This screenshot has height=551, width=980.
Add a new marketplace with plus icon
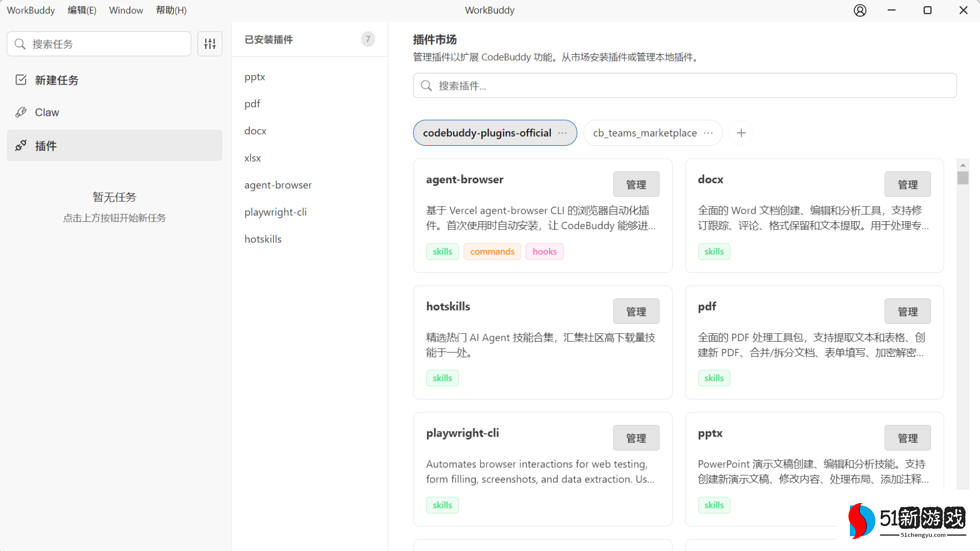[x=741, y=133]
